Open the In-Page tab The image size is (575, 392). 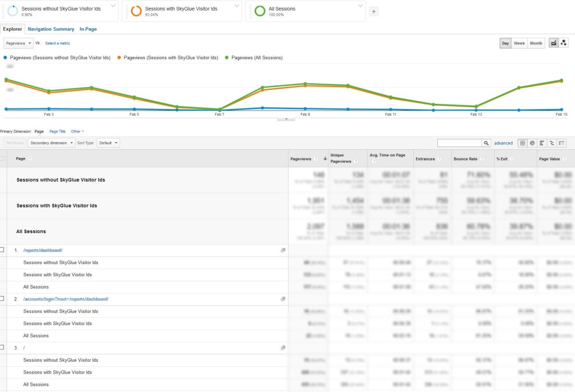[x=88, y=29]
